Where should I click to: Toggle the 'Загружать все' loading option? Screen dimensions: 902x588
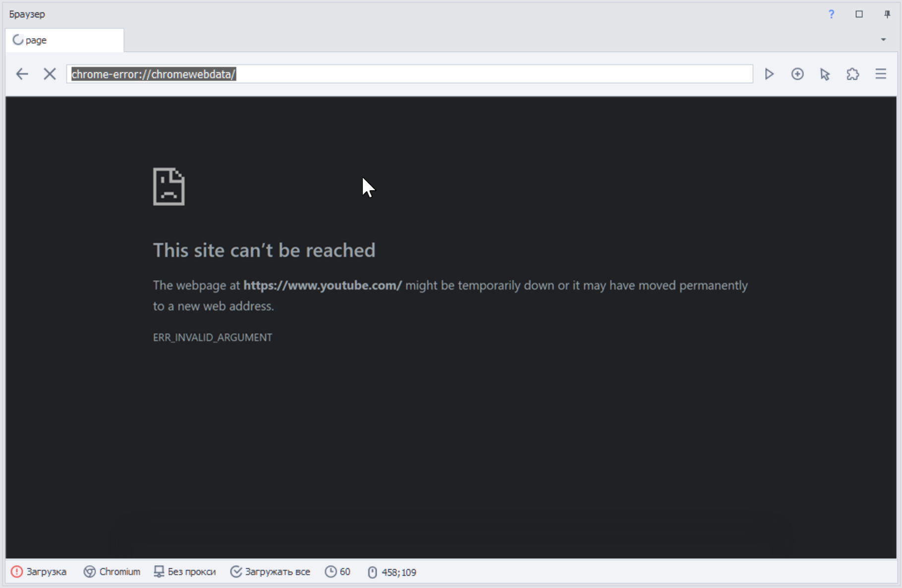point(270,572)
